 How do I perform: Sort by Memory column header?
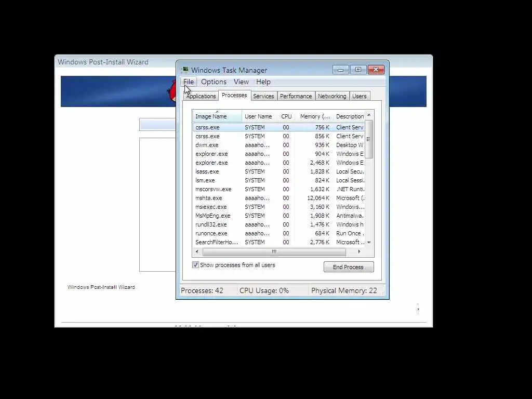314,116
